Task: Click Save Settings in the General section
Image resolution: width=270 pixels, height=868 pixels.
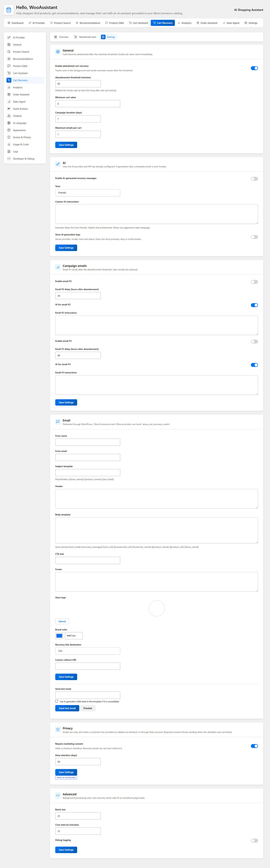Action: coord(66,145)
